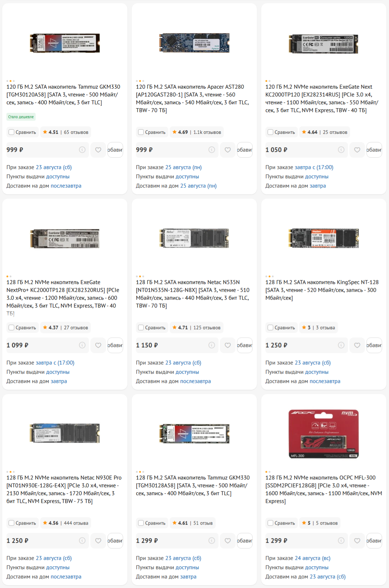Open title link of ExeGate NextPro+ KC2000TP128
389x588 pixels.
click(63, 298)
